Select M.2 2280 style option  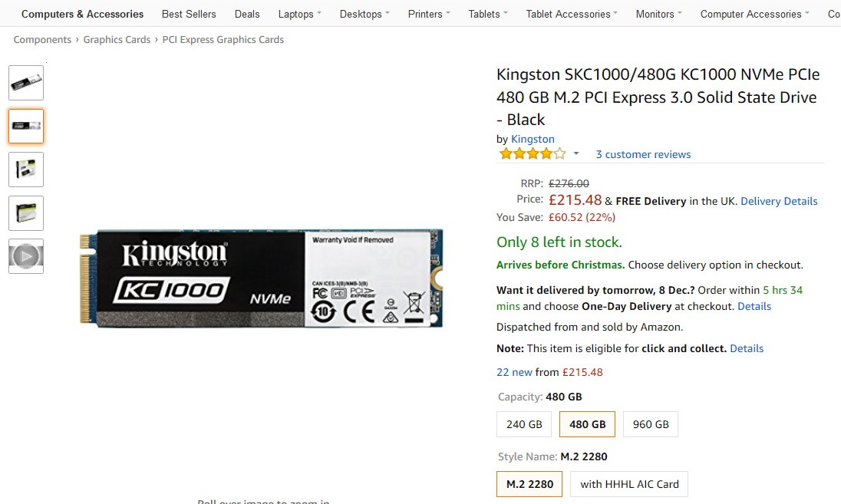(529, 484)
